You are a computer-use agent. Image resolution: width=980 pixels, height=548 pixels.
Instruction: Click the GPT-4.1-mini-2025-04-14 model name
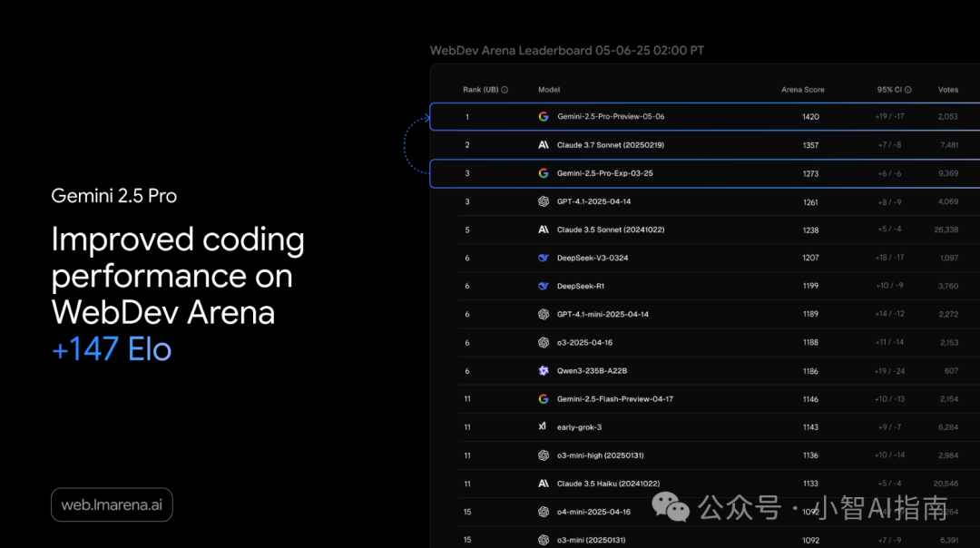tap(603, 314)
